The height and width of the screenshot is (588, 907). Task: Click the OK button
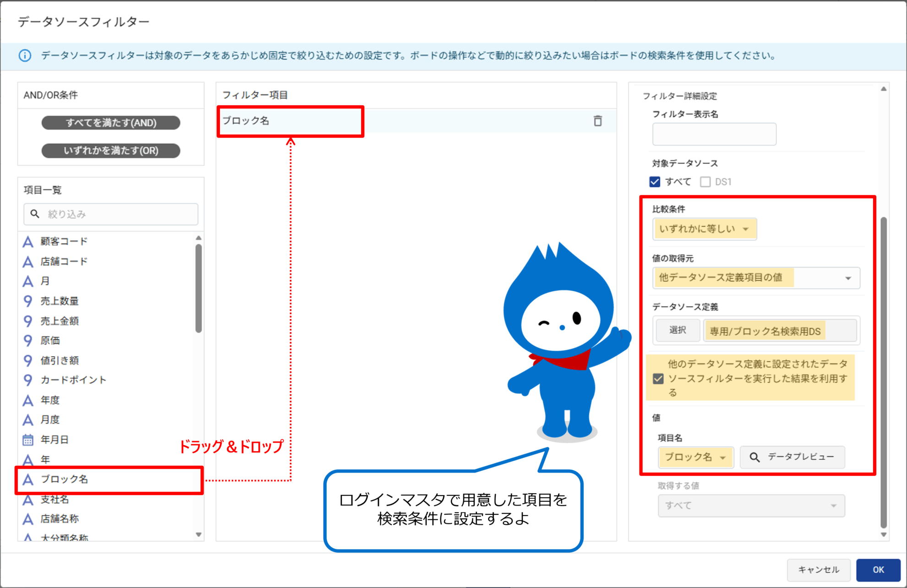878,570
